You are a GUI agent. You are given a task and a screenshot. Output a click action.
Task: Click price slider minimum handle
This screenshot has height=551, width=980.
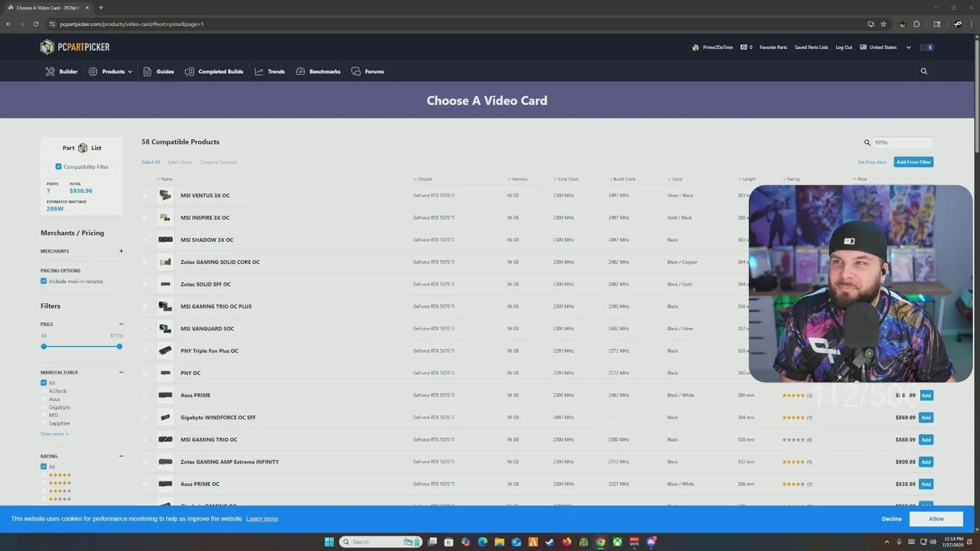(x=44, y=347)
